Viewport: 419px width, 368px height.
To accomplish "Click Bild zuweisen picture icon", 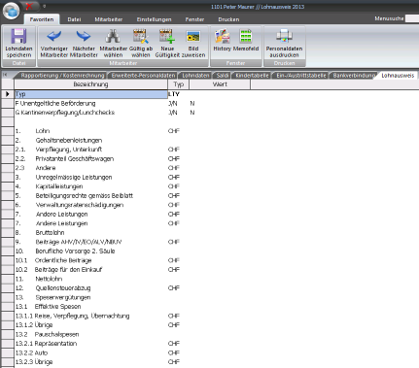I will pos(193,36).
